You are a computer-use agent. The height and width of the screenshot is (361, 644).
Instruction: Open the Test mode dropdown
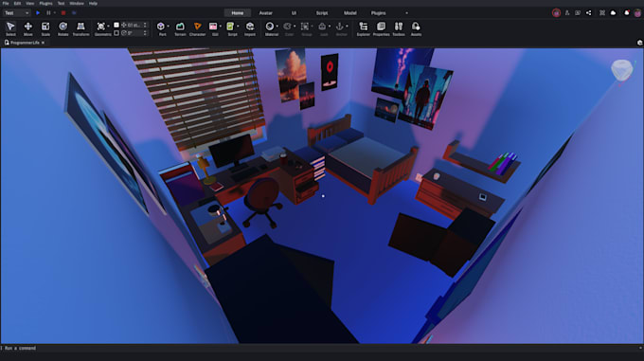tap(16, 13)
